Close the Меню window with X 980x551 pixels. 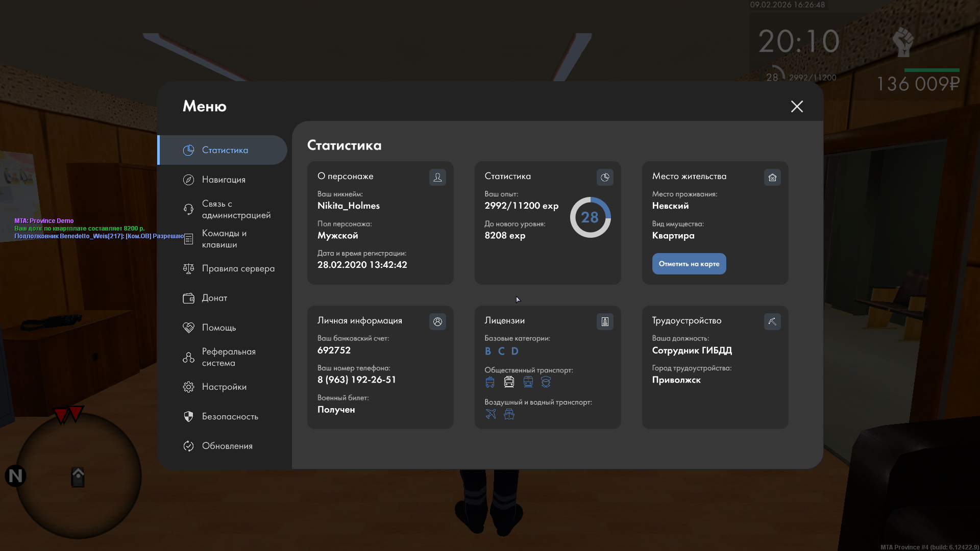pyautogui.click(x=797, y=106)
